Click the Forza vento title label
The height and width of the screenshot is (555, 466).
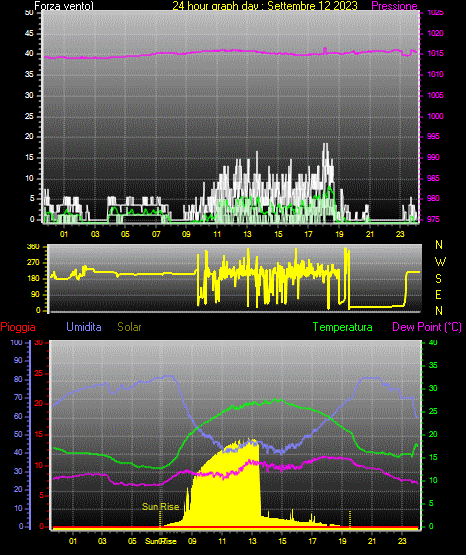[x=64, y=6]
